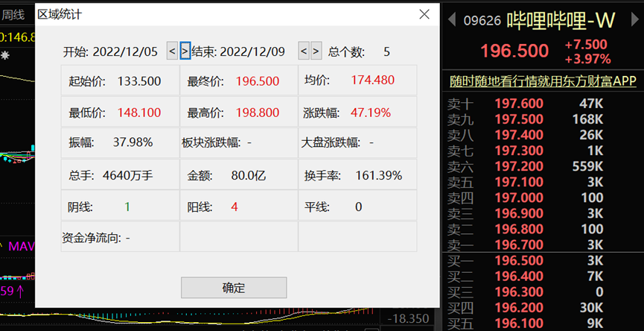This screenshot has height=331, width=644.
Task: Click the 大盘涨跌幅 label
Action: click(331, 143)
